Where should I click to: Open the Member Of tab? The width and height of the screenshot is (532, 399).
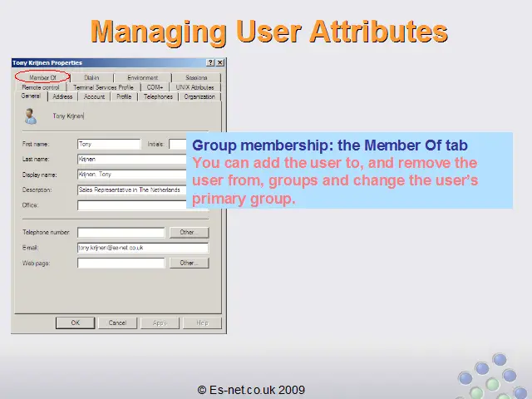pyautogui.click(x=43, y=77)
